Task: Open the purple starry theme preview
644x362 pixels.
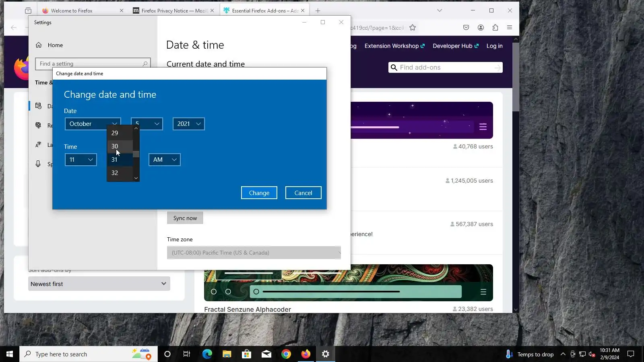Action: [422, 120]
